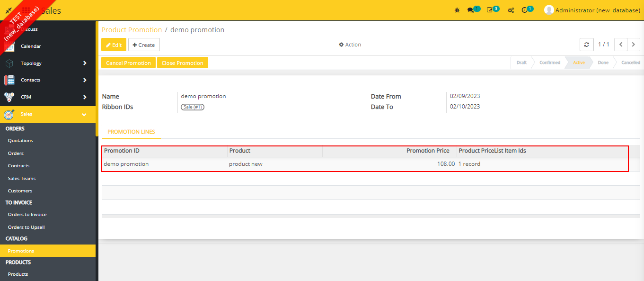The image size is (644, 281).
Task: Click the bug debug icon in top bar
Action: [457, 10]
